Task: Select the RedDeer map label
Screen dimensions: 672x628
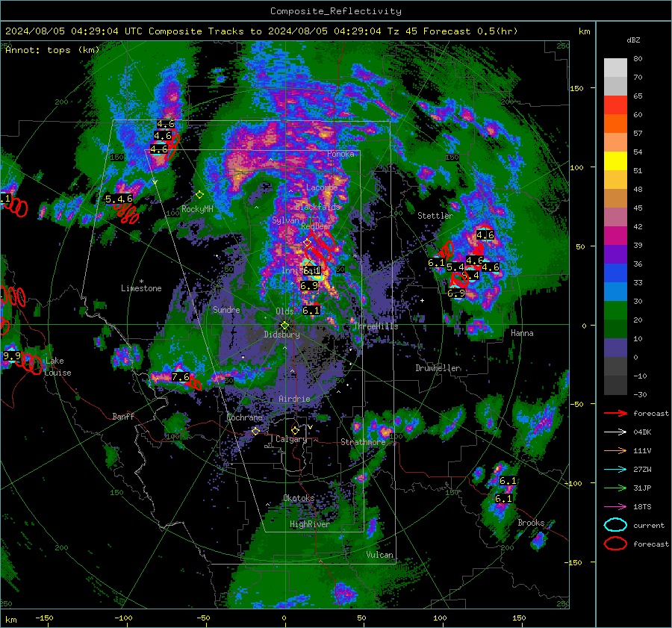Action: (x=317, y=226)
